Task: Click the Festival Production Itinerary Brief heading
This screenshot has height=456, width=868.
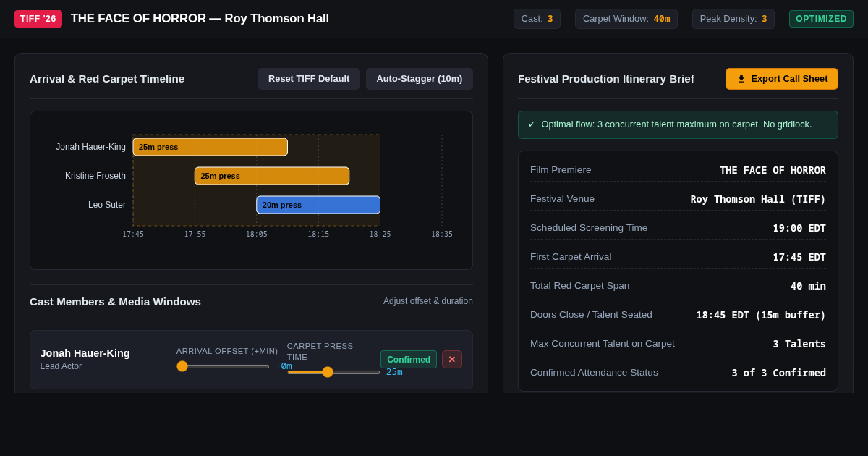Action: [606, 79]
